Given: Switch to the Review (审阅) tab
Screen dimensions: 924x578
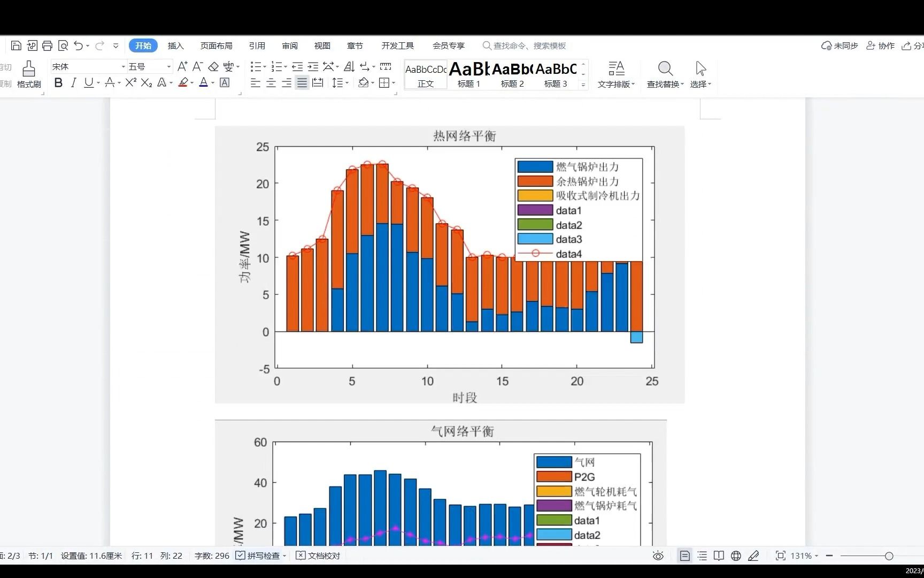Looking at the screenshot, I should (x=290, y=45).
